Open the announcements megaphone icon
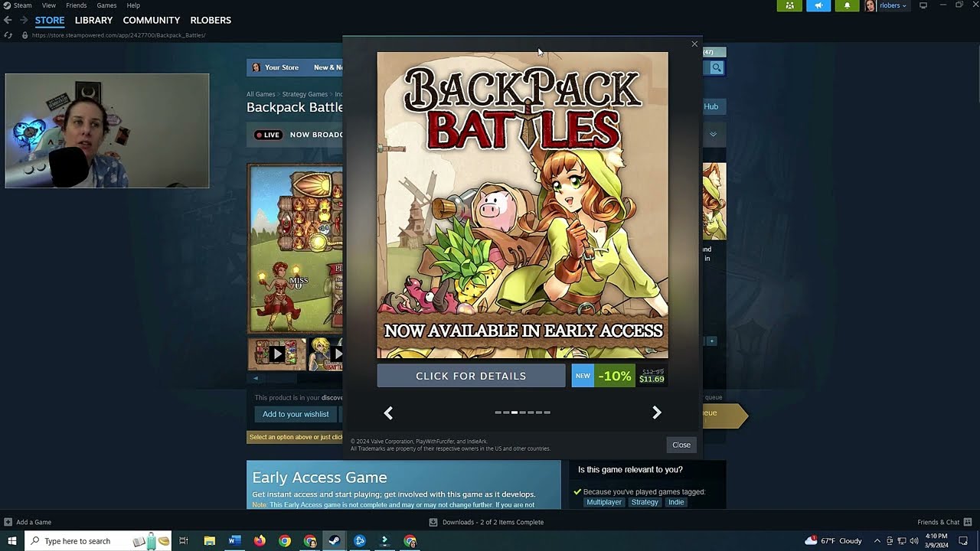The width and height of the screenshot is (980, 551). [x=818, y=6]
